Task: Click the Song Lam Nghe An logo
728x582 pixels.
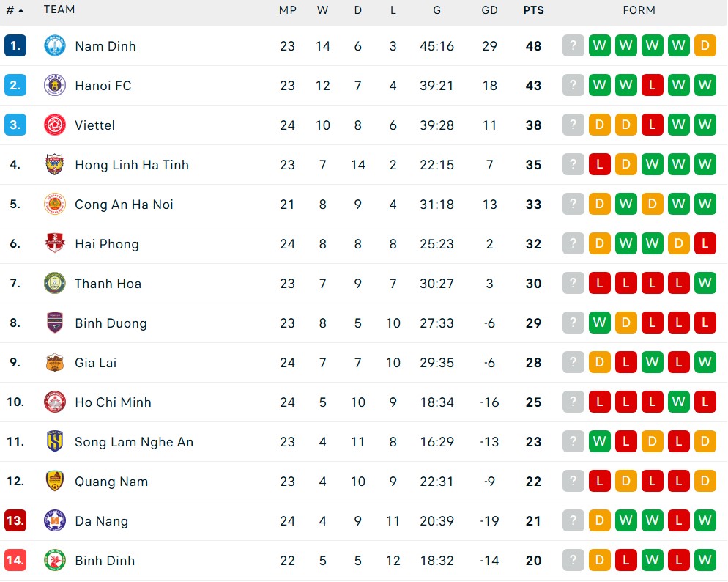Action: tap(55, 442)
